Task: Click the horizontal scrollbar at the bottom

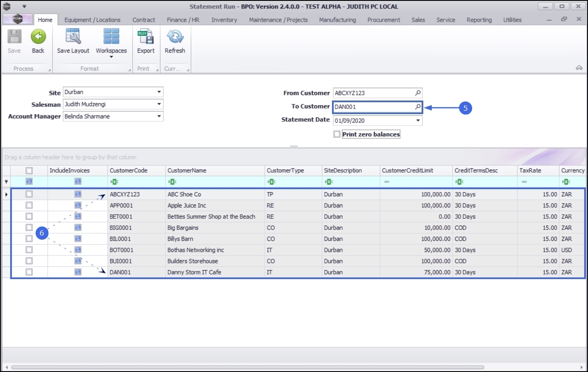Action: point(248,367)
